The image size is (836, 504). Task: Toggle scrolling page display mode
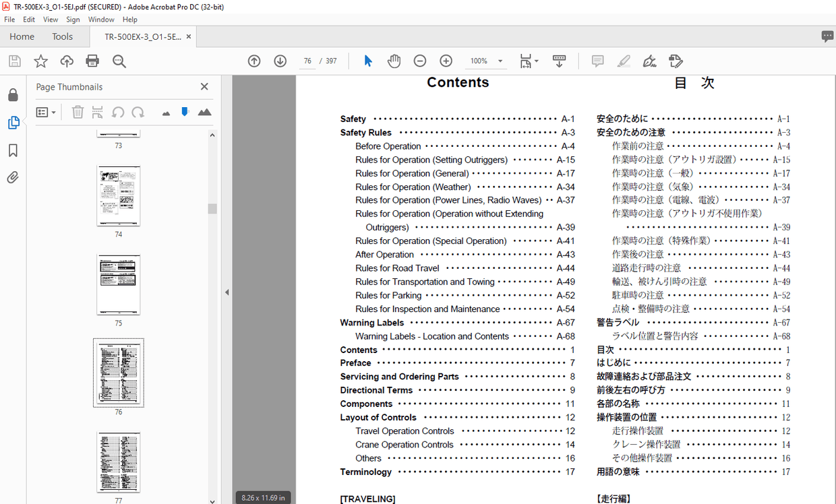tap(559, 61)
